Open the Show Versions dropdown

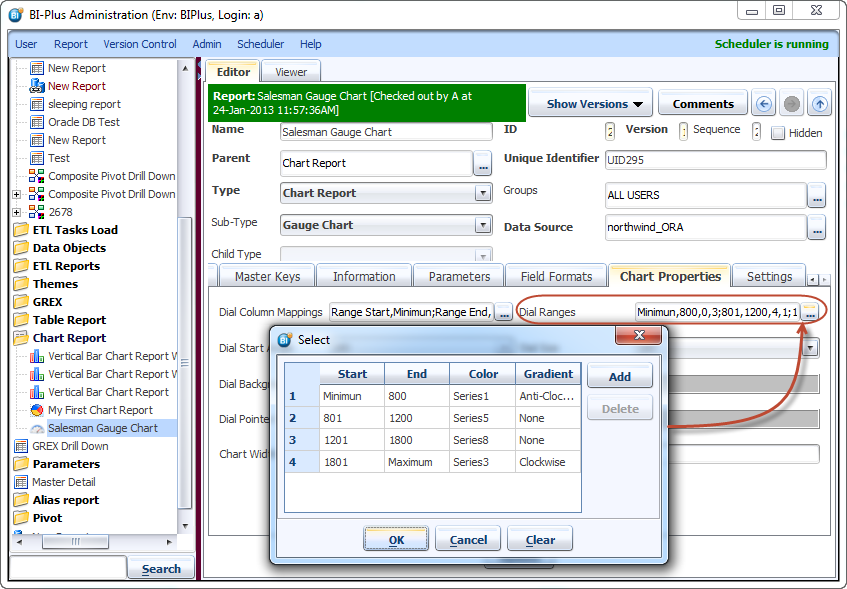point(590,104)
